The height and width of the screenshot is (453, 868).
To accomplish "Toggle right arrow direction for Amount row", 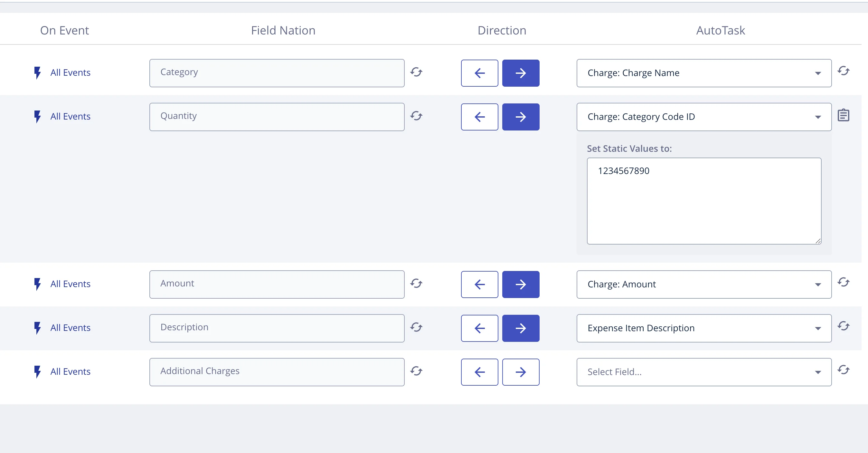I will (521, 285).
